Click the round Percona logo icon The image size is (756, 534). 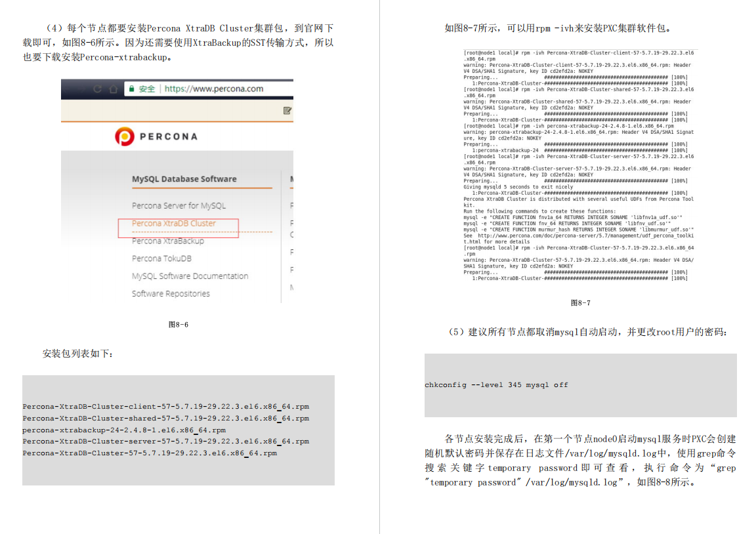125,136
